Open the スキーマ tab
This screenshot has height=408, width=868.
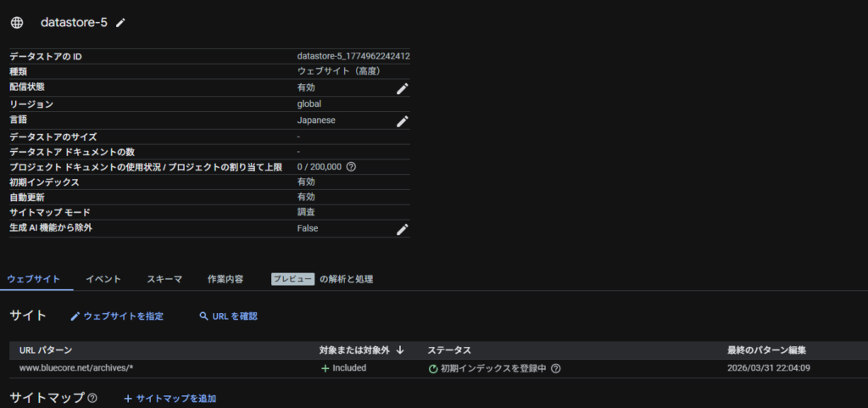[164, 279]
